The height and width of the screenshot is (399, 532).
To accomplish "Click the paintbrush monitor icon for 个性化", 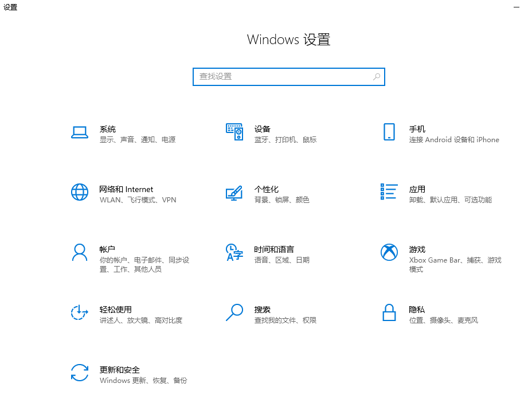I will pos(234,193).
